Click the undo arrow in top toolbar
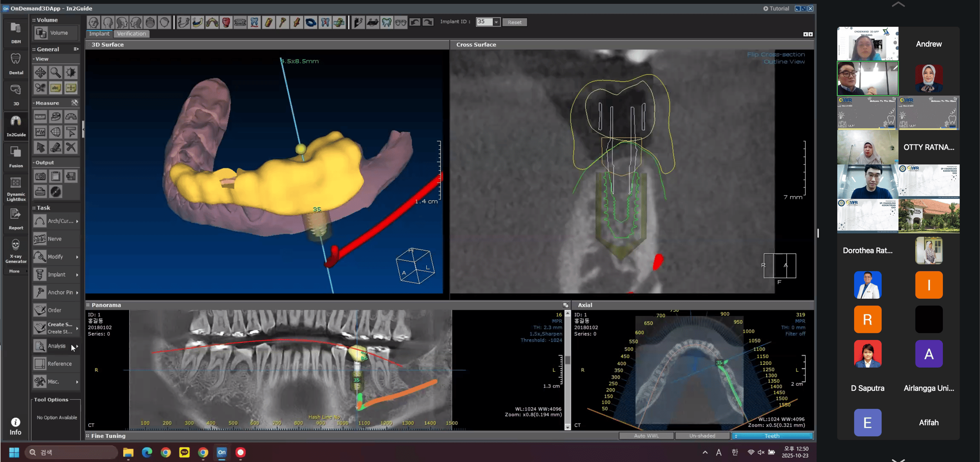The width and height of the screenshot is (980, 462). [415, 22]
